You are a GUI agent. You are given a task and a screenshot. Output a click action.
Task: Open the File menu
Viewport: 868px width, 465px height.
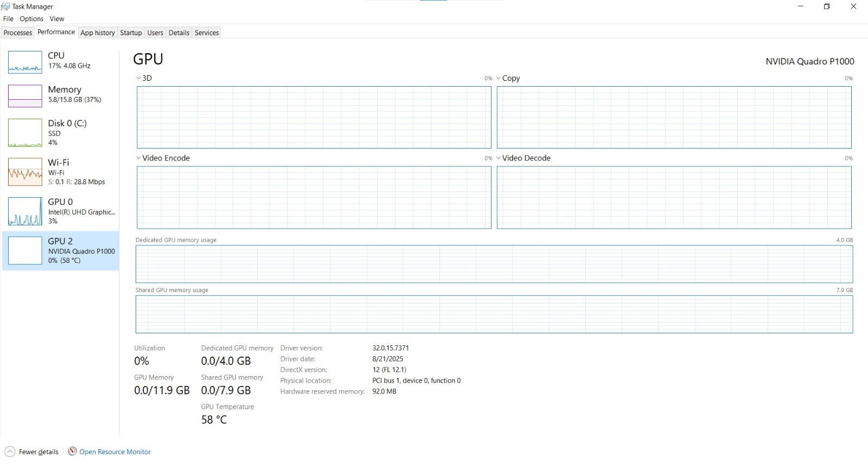pyautogui.click(x=8, y=18)
